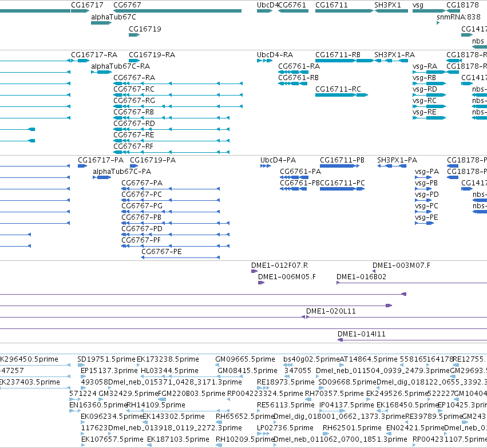Select the CG16717 gene label
487x448 pixels.
click(87, 5)
